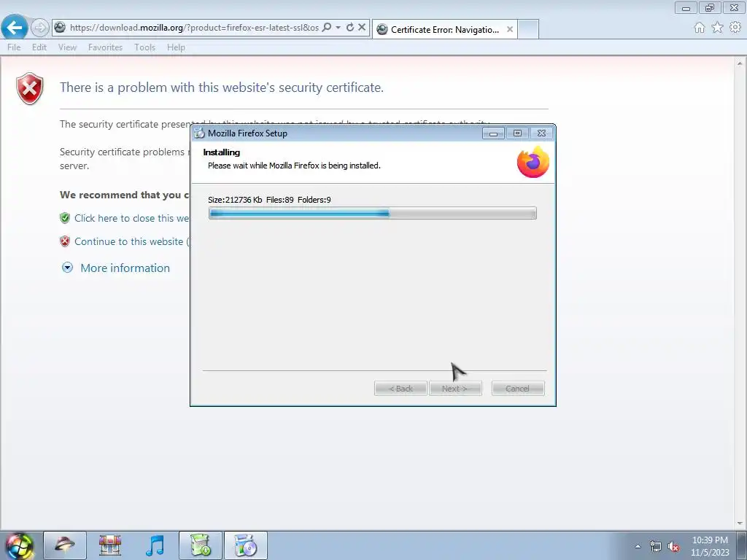747x560 pixels.
Task: Click the 'Continue to this website' link
Action: click(x=131, y=241)
